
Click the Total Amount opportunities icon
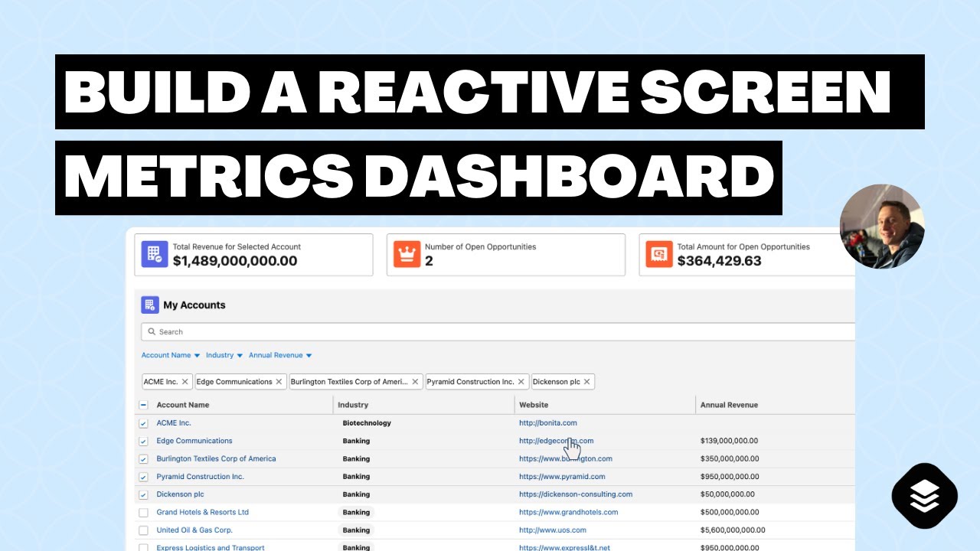point(659,255)
